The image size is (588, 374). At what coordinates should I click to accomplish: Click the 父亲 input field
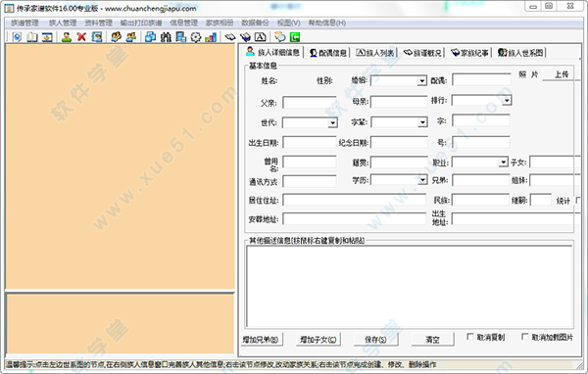(x=310, y=102)
